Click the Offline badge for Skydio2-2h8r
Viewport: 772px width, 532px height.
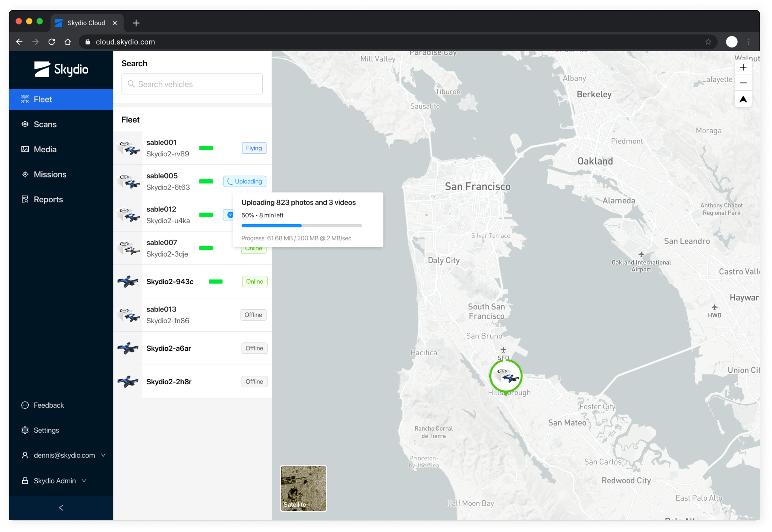coord(254,382)
